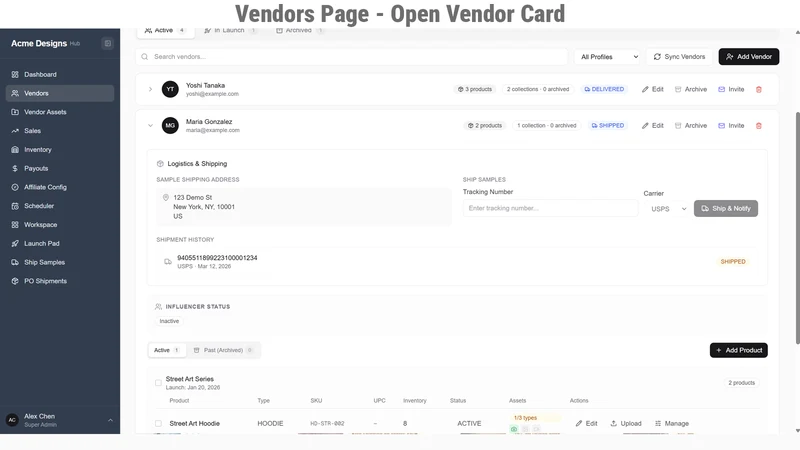This screenshot has height=450, width=800.
Task: Click Manage for Street Art Hoodie
Action: click(x=672, y=423)
